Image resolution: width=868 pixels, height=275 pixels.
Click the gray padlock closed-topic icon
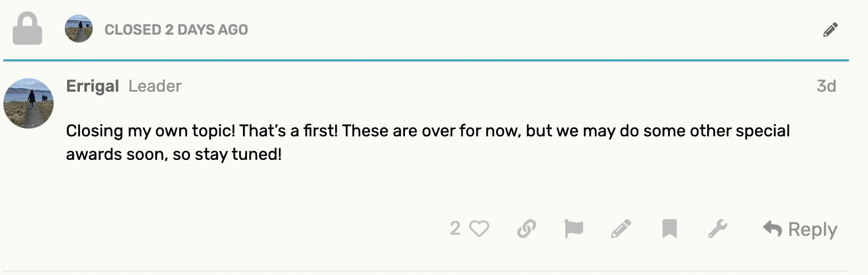click(x=27, y=29)
